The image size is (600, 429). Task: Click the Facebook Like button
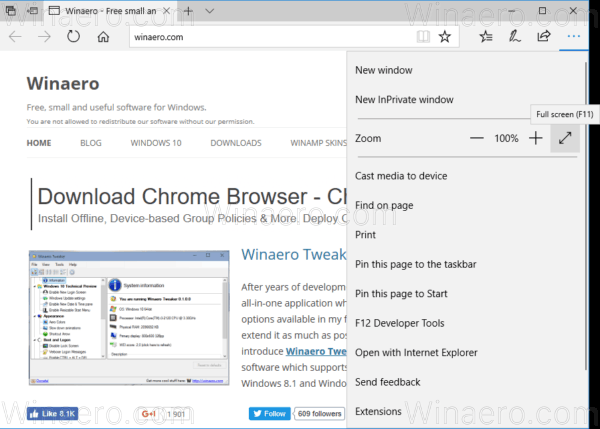pos(52,414)
